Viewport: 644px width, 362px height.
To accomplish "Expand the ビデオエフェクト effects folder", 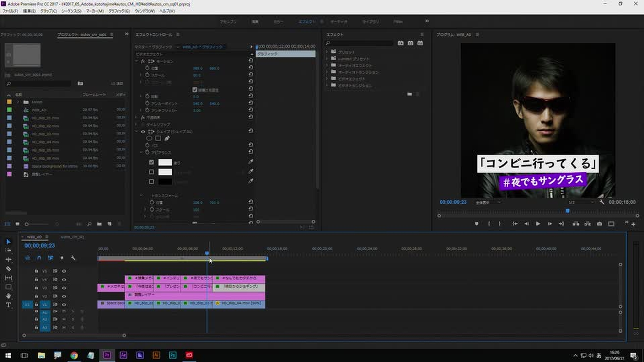I will click(x=327, y=79).
